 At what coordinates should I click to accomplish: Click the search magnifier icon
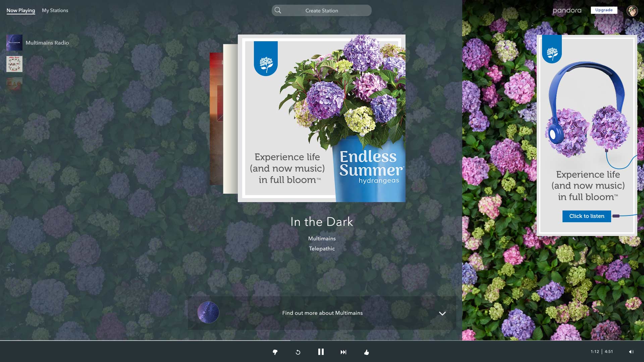(278, 10)
